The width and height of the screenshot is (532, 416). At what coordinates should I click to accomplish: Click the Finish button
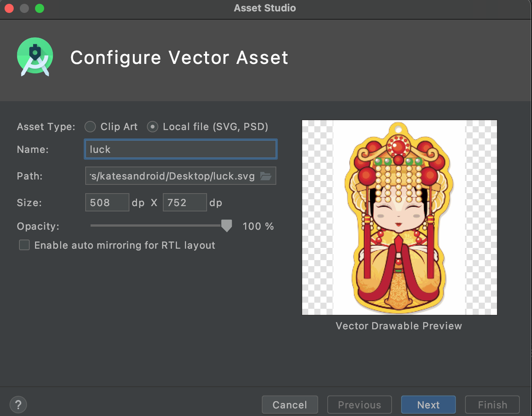(x=492, y=405)
